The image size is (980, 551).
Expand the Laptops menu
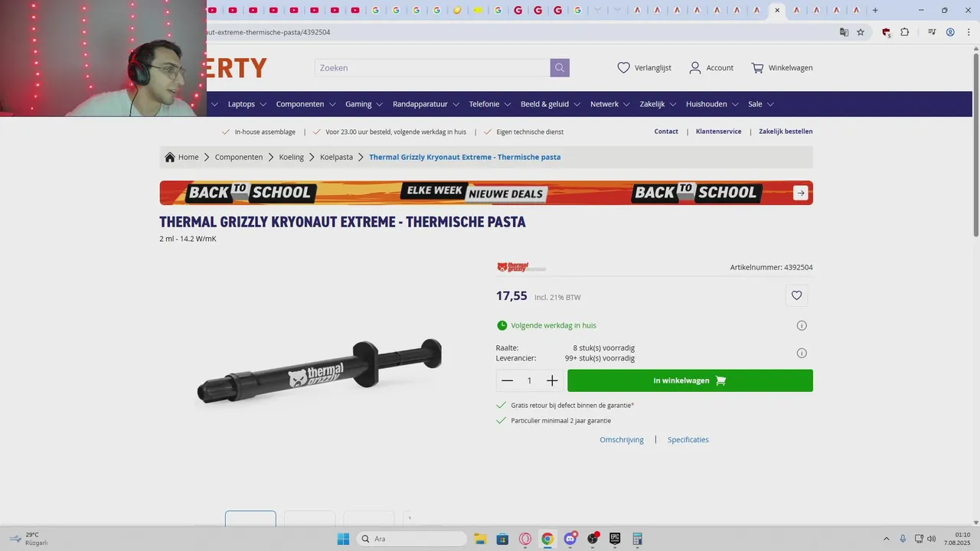coord(247,104)
